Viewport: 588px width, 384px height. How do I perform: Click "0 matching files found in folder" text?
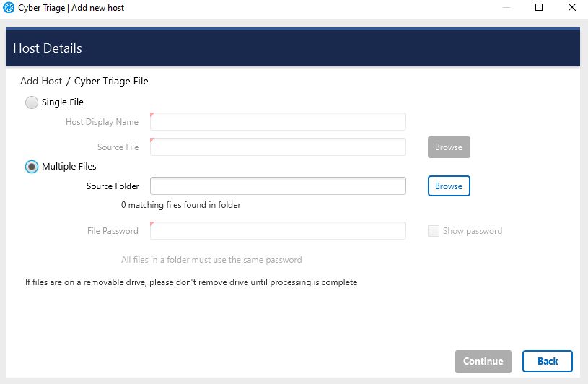(181, 205)
